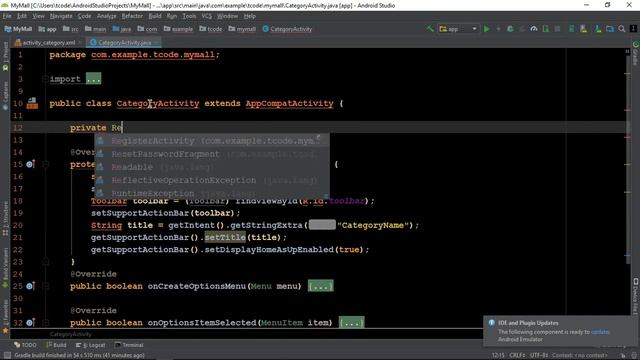The image size is (640, 360).
Task: Open the Build menu
Action: coord(155,16)
